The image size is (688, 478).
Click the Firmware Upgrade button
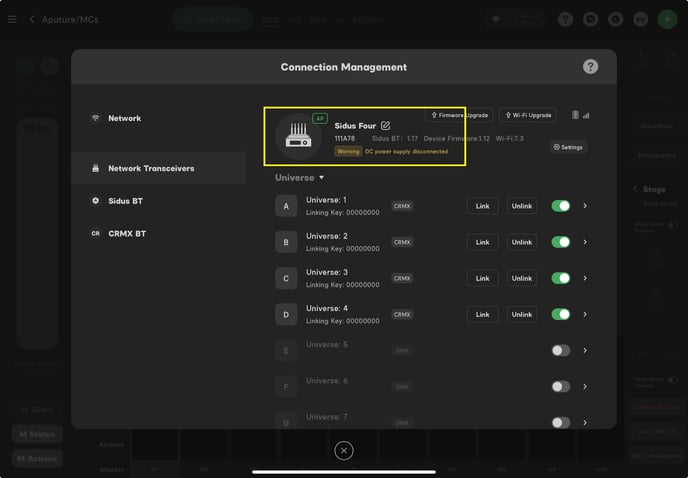459,115
